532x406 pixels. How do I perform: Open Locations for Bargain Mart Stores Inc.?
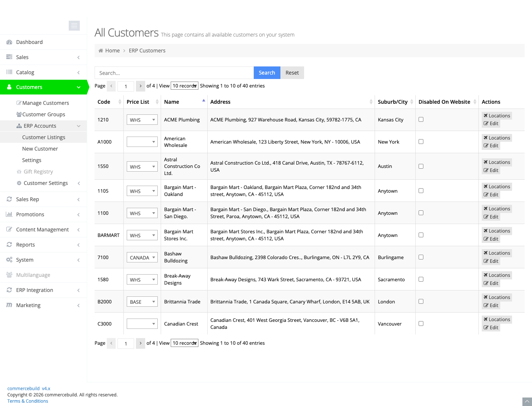point(497,231)
